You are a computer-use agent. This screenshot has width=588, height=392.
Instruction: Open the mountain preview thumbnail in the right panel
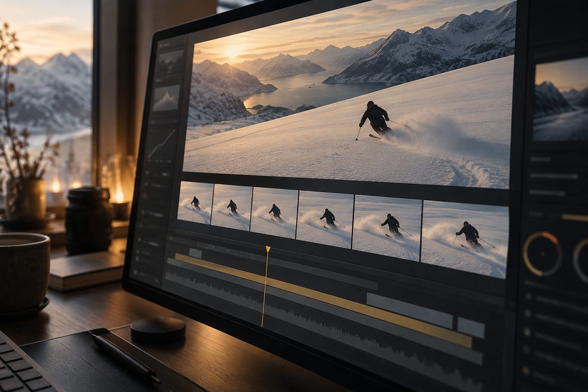pyautogui.click(x=561, y=99)
